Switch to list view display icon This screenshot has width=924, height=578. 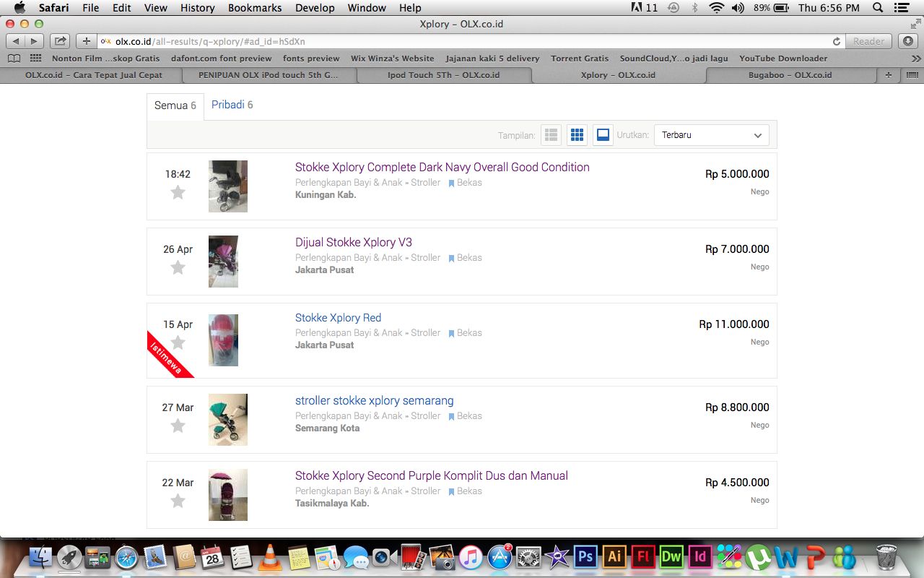pos(552,135)
